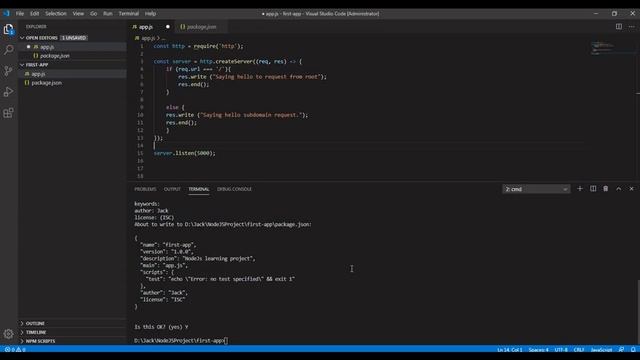This screenshot has width=640, height=360.
Task: Split the terminal panel
Action: 593,189
